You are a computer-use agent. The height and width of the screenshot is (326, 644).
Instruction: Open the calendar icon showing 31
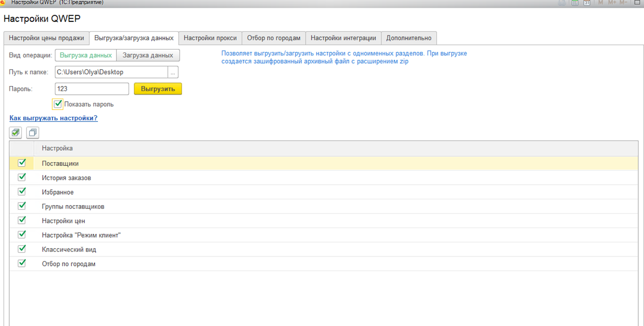(x=587, y=3)
